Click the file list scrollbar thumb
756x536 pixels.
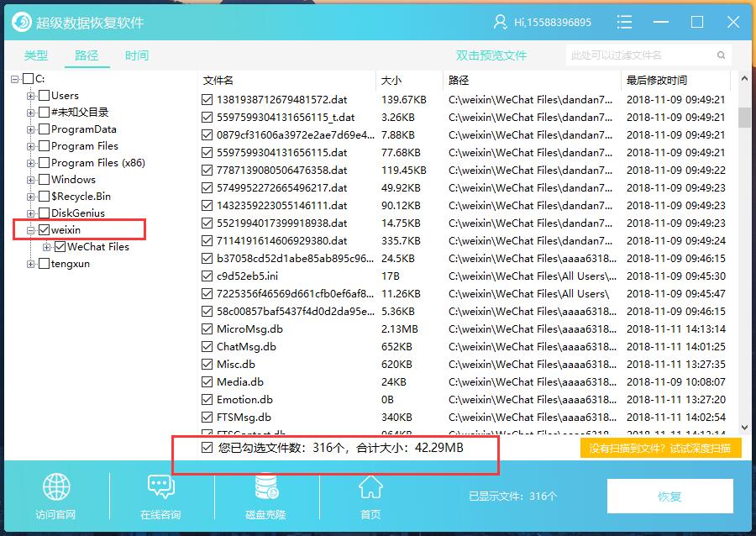point(744,117)
